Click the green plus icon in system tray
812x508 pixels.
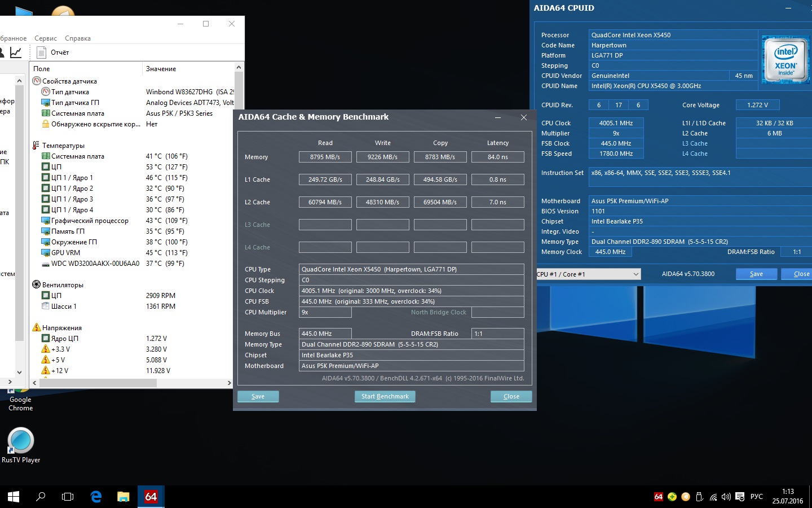click(x=672, y=497)
